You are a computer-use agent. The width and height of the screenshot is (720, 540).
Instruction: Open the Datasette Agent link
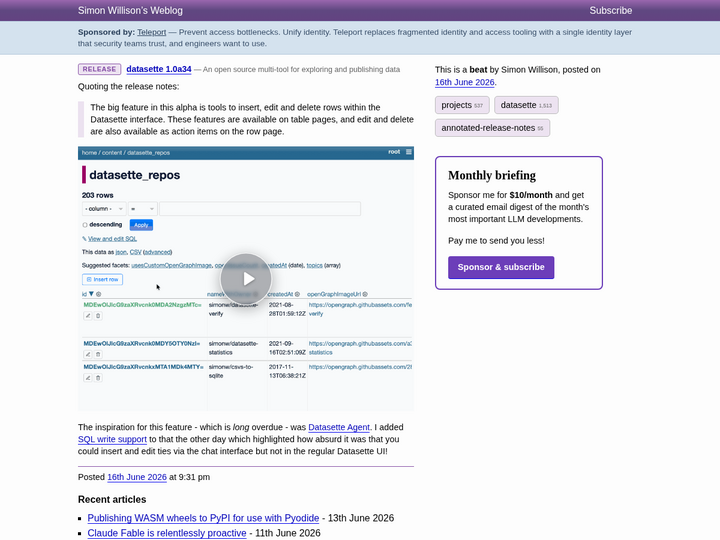(339, 427)
